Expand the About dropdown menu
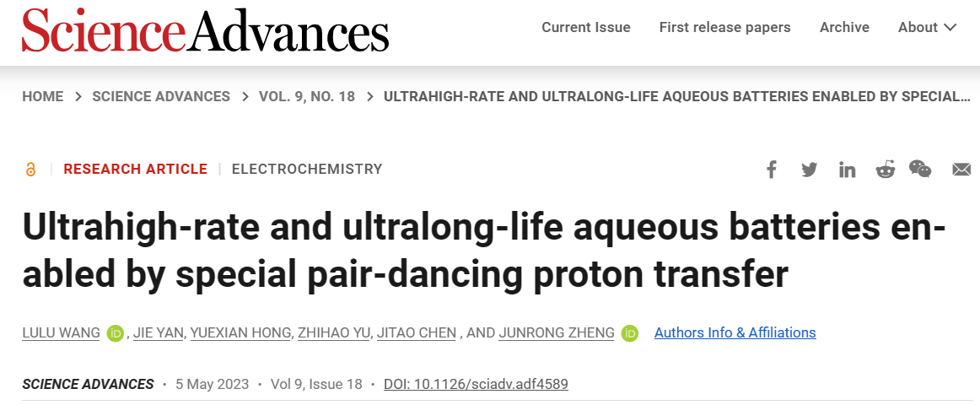This screenshot has width=980, height=405. pos(927,28)
